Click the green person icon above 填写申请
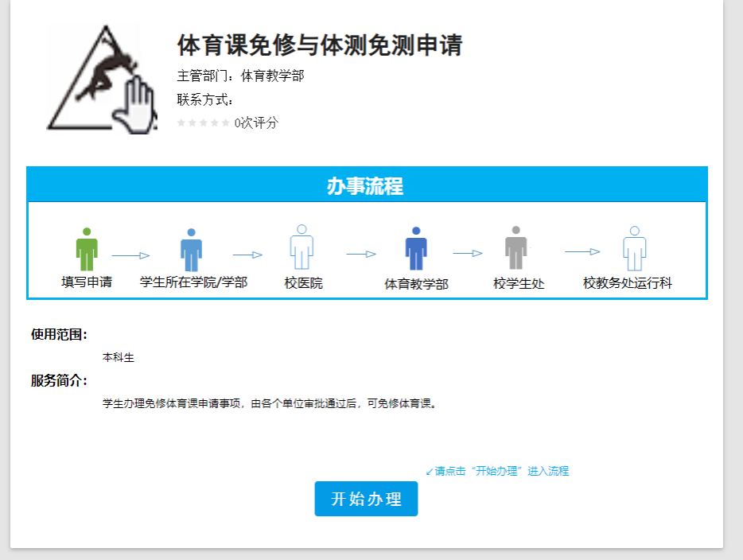The image size is (743, 560). coord(87,250)
